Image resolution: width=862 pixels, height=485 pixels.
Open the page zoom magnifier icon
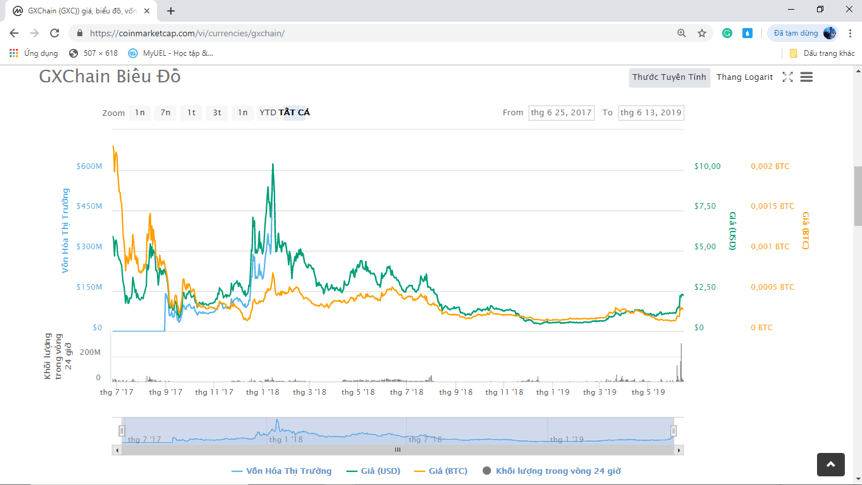[x=681, y=33]
